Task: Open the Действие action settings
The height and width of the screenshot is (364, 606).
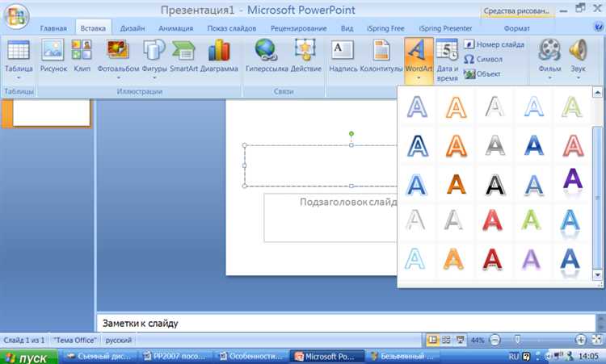Action: [305, 56]
